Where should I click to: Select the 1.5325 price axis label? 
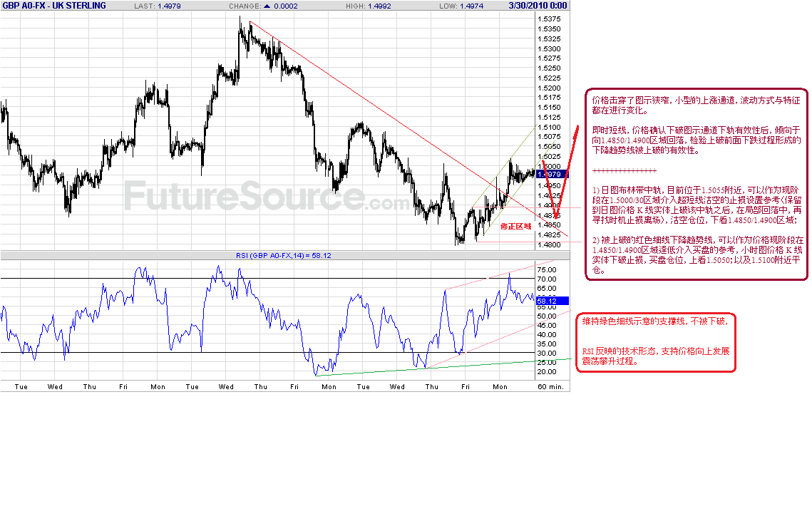[549, 38]
